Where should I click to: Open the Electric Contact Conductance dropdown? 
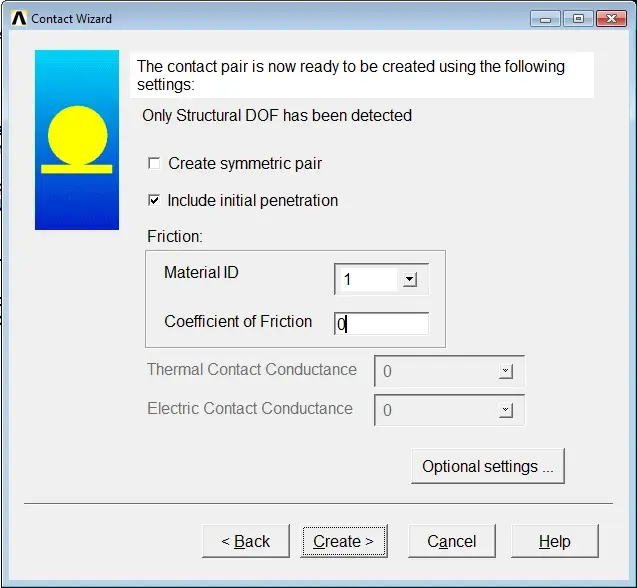point(505,410)
